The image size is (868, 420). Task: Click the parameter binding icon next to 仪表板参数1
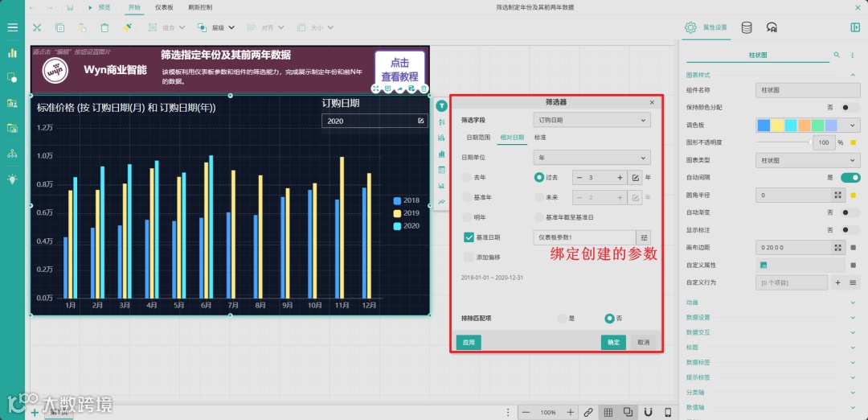[645, 237]
